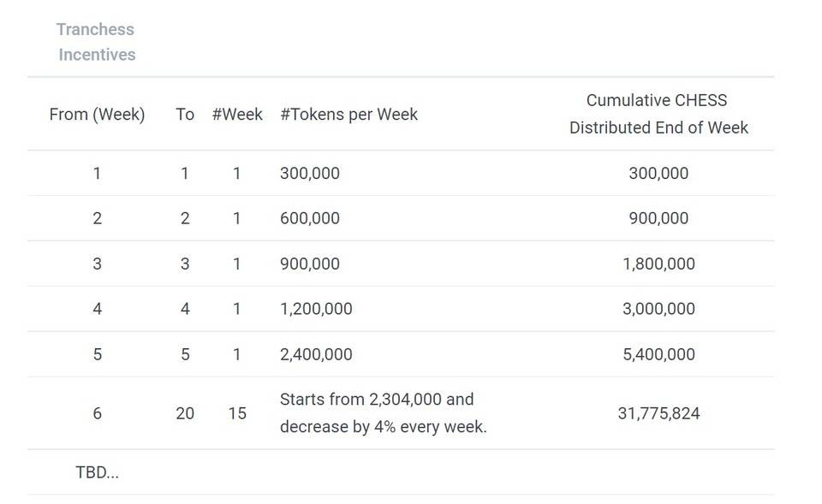The width and height of the screenshot is (822, 504).
Task: Select the 31,775,824 cumulative total cell
Action: pyautogui.click(x=658, y=413)
